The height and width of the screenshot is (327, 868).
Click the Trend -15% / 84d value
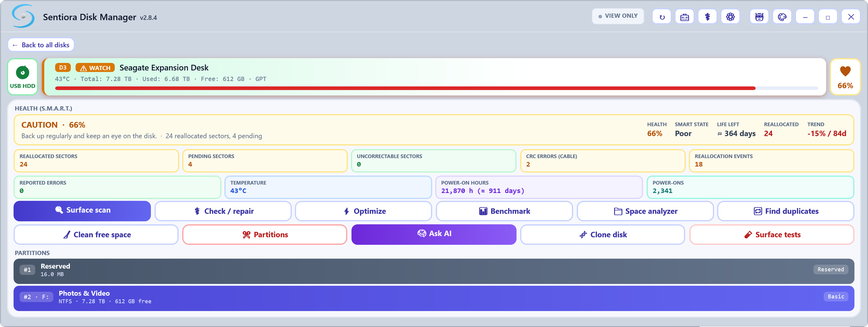tap(826, 134)
